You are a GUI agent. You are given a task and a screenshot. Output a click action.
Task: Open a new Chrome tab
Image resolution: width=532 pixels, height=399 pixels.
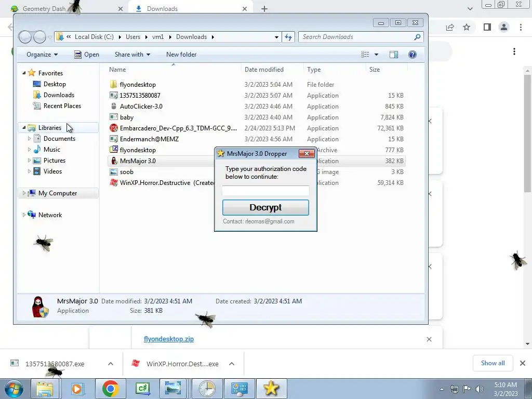click(264, 9)
